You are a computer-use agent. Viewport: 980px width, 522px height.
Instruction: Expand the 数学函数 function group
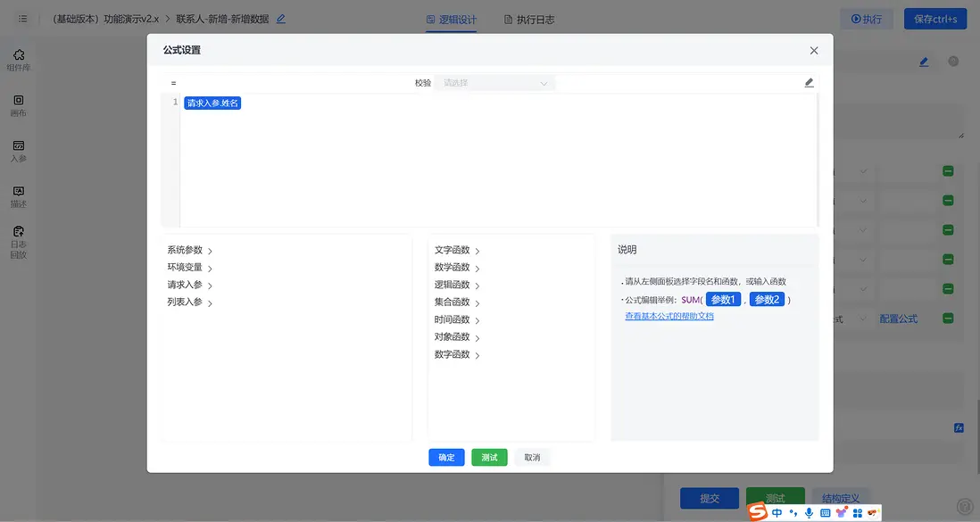(x=458, y=268)
